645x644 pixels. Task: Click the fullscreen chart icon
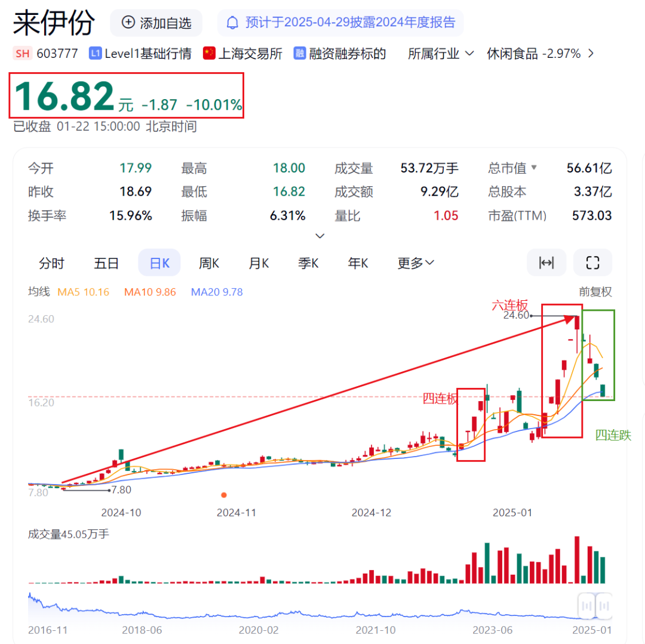point(592,263)
